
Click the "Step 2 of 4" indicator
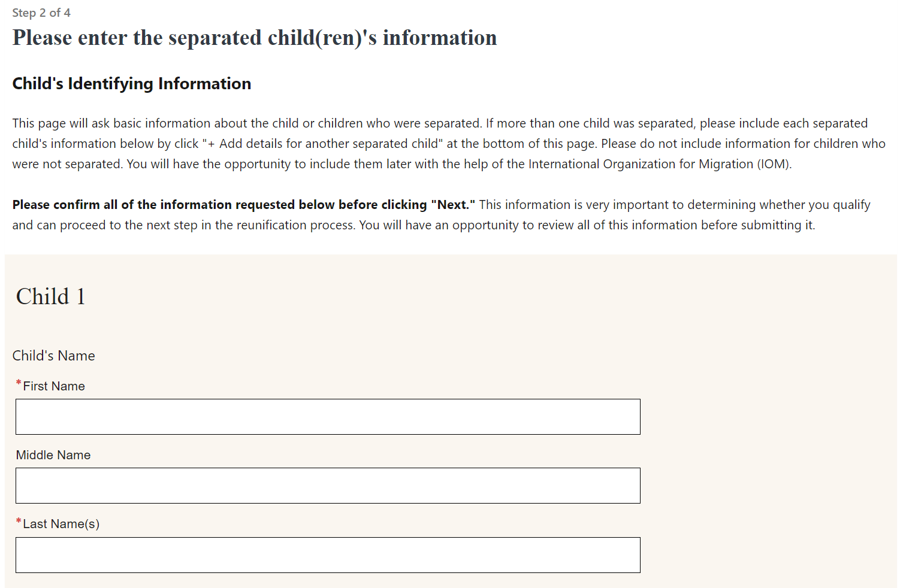click(x=41, y=13)
